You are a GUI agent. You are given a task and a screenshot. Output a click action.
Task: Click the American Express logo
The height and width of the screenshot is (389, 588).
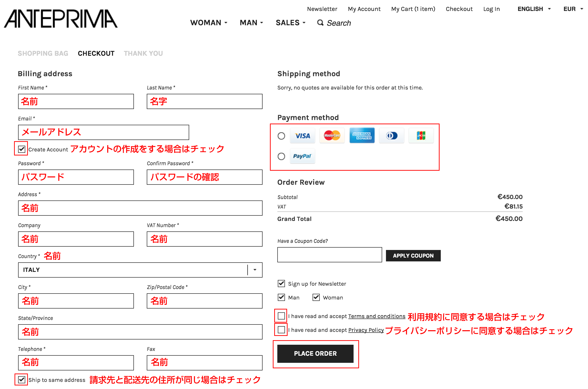(362, 136)
